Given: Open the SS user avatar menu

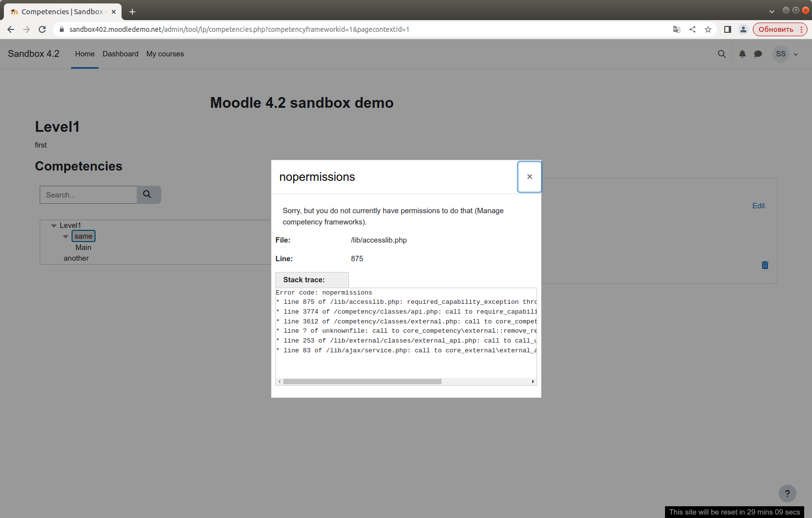Looking at the screenshot, I should click(781, 54).
